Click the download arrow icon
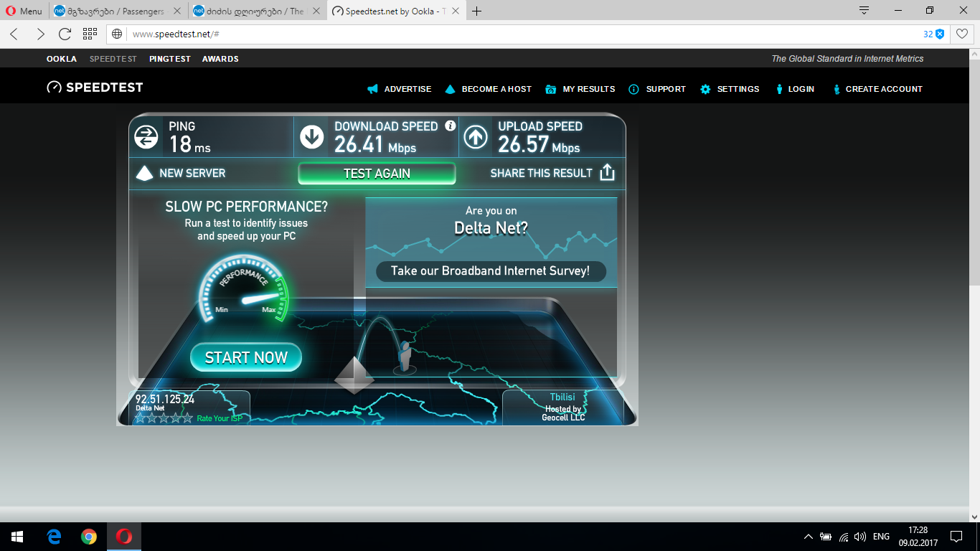This screenshot has width=980, height=551. [x=312, y=136]
